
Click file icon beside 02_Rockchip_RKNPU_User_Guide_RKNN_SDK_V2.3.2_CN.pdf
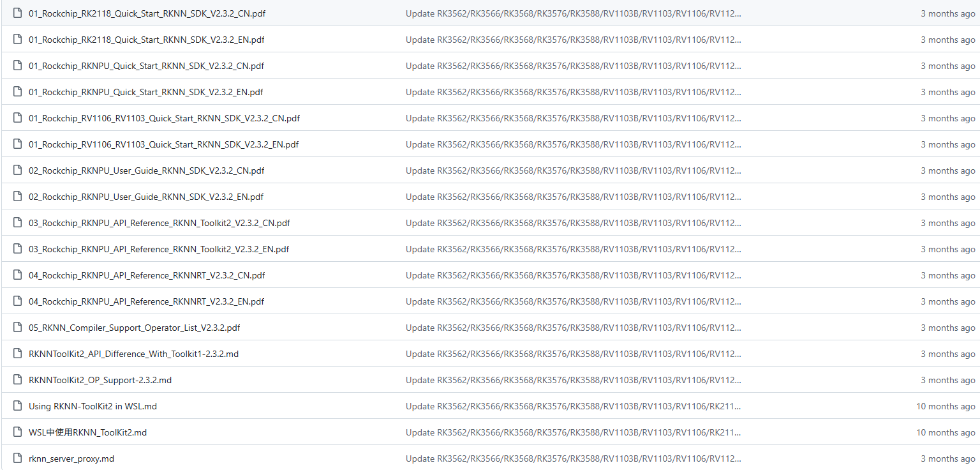click(x=17, y=171)
